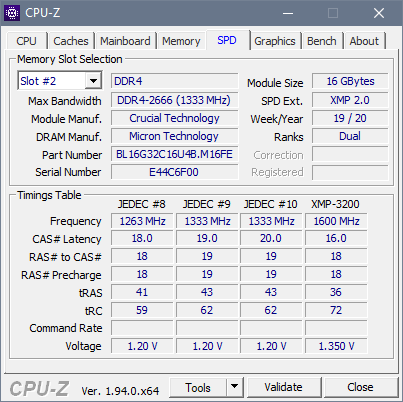Click the tRAS value 36
The width and height of the screenshot is (403, 402).
[x=336, y=292]
